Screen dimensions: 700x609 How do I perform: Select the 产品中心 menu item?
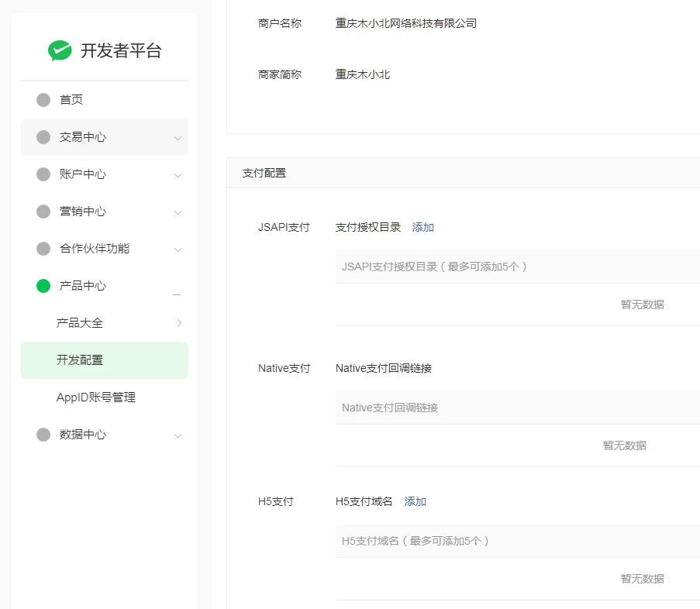click(105, 286)
